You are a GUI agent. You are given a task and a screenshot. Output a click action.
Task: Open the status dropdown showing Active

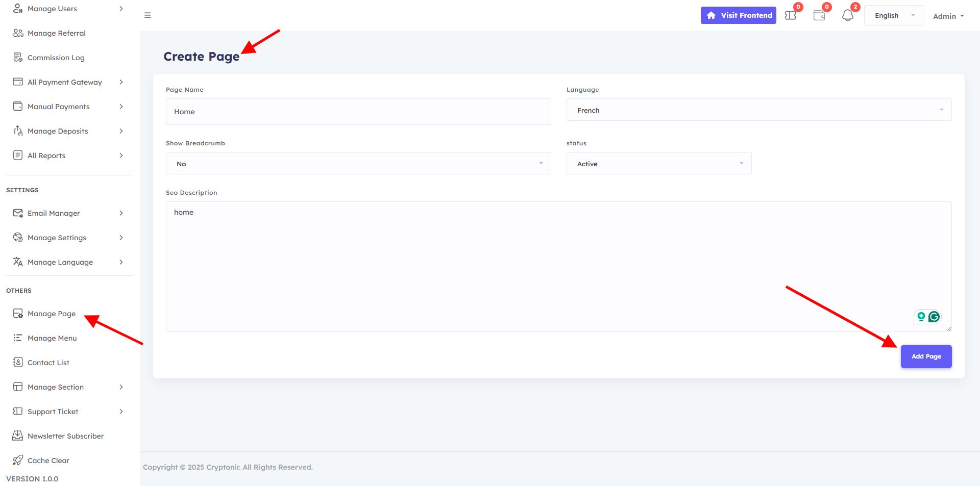click(x=659, y=164)
